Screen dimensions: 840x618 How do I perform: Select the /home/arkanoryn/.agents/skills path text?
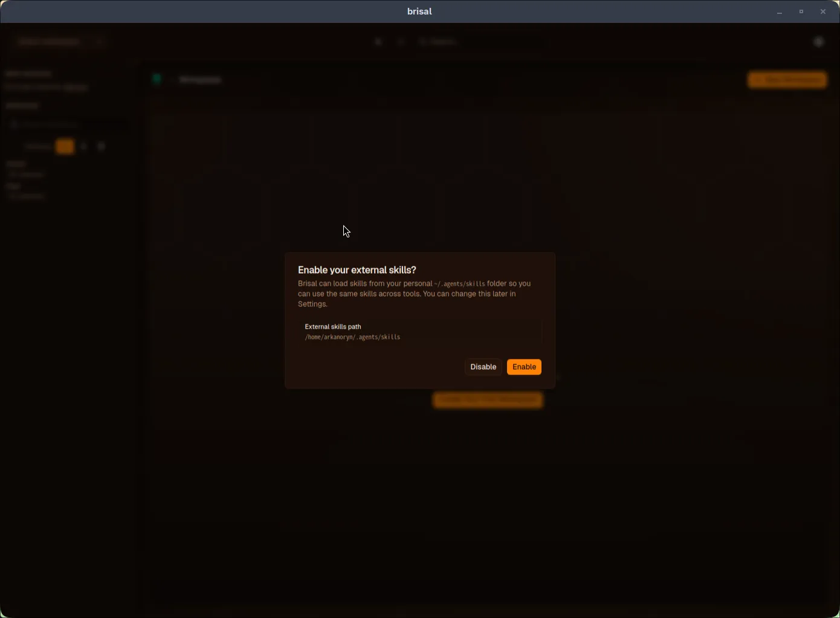pos(352,337)
